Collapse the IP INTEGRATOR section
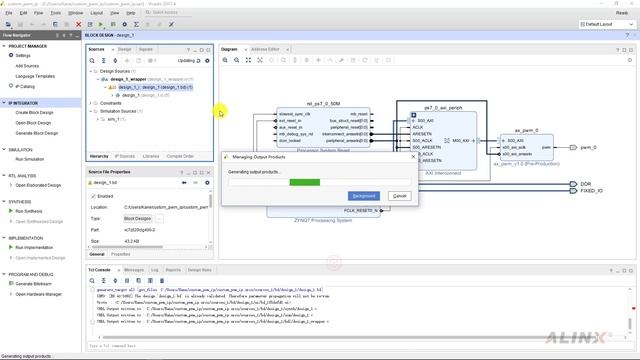 (x=4, y=103)
